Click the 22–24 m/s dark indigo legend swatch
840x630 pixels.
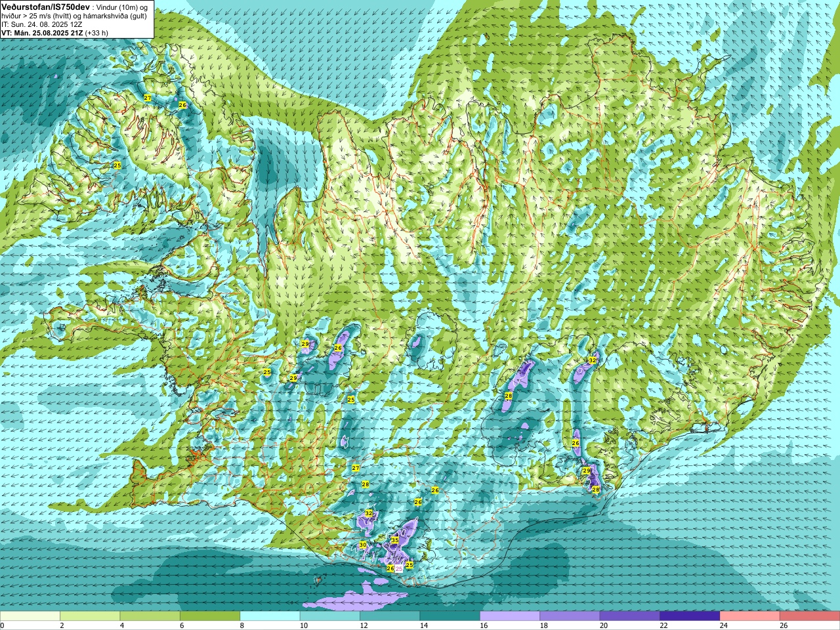pos(690,616)
